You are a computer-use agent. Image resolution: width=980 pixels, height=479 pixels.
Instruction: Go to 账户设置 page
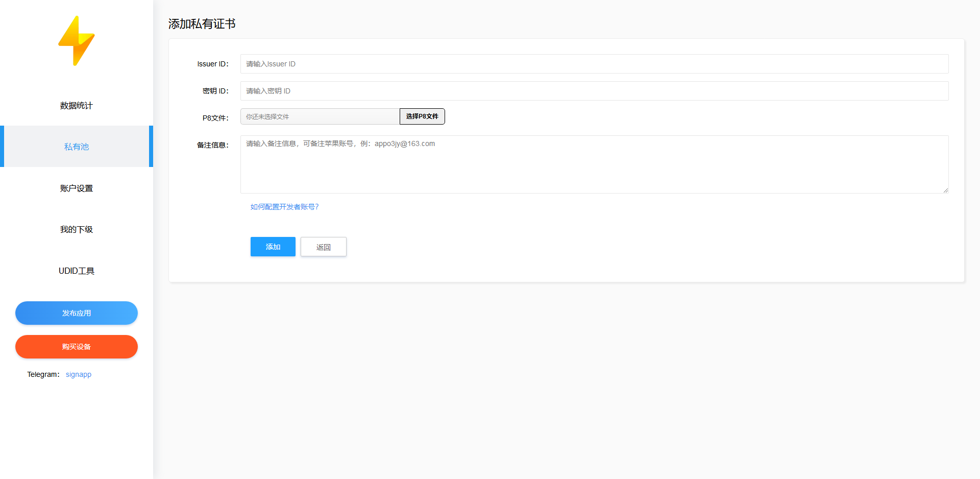pos(77,188)
